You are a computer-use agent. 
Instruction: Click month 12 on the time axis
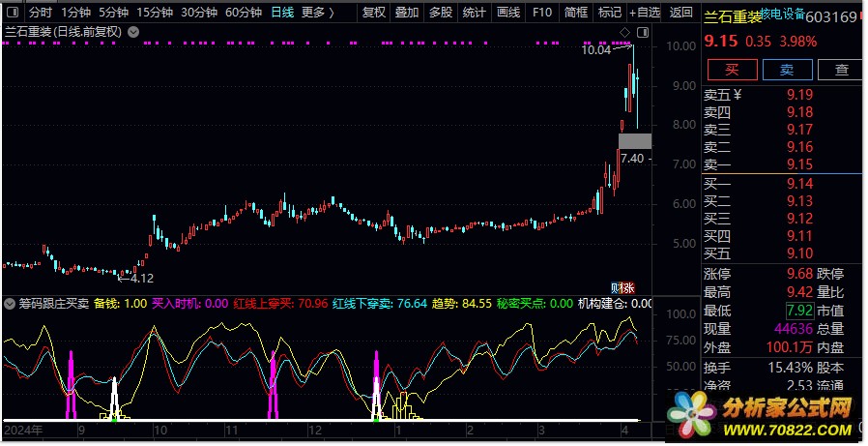[315, 430]
